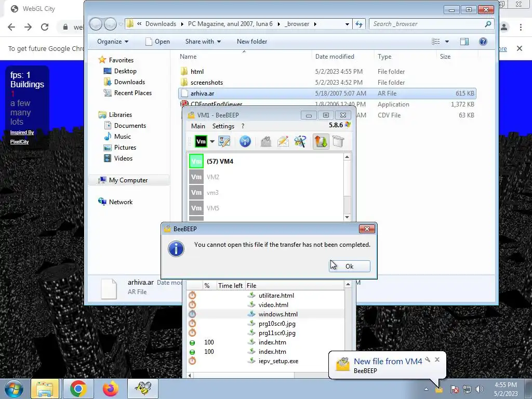Image resolution: width=532 pixels, height=399 pixels.
Task: Click the Time left column header
Action: coord(230,286)
